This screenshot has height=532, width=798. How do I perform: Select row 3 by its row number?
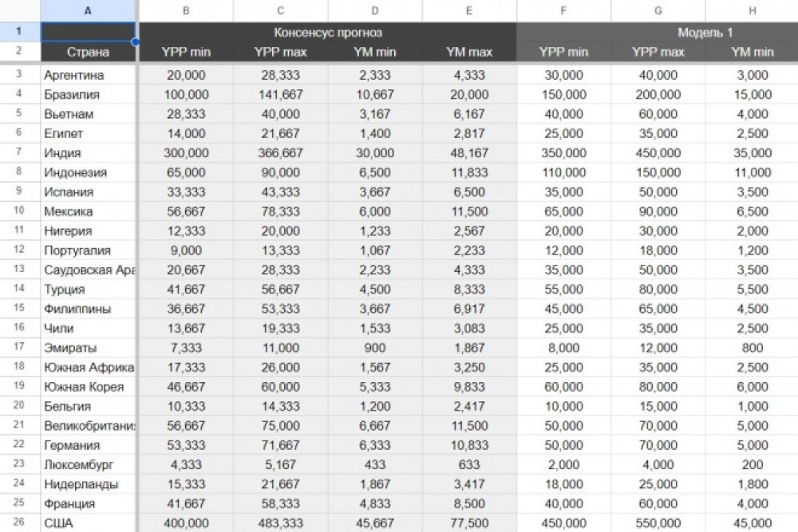tap(19, 74)
